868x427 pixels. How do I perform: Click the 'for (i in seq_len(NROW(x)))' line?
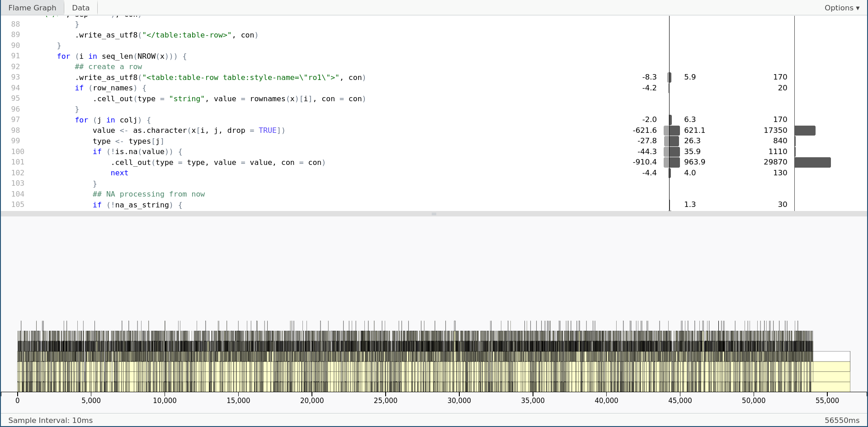tap(122, 56)
